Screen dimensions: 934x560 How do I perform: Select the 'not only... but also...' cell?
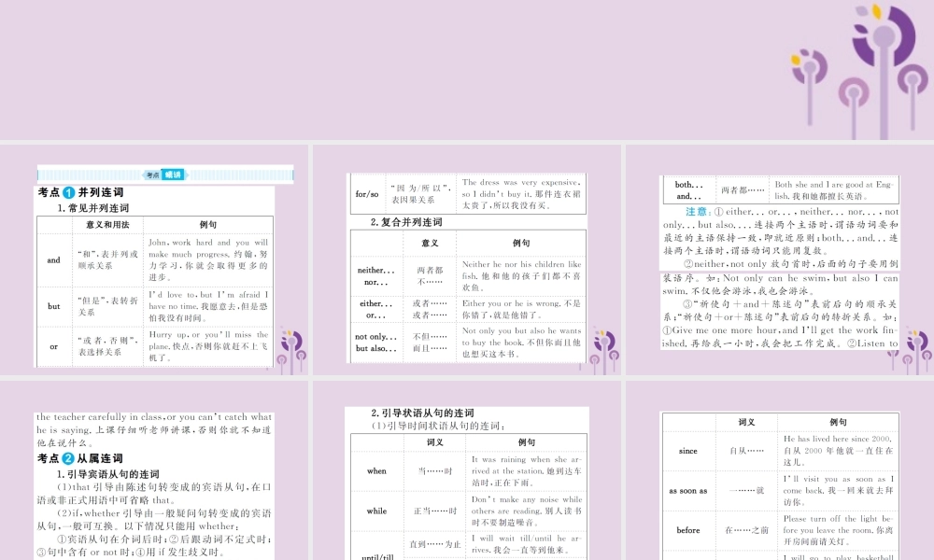pos(376,343)
